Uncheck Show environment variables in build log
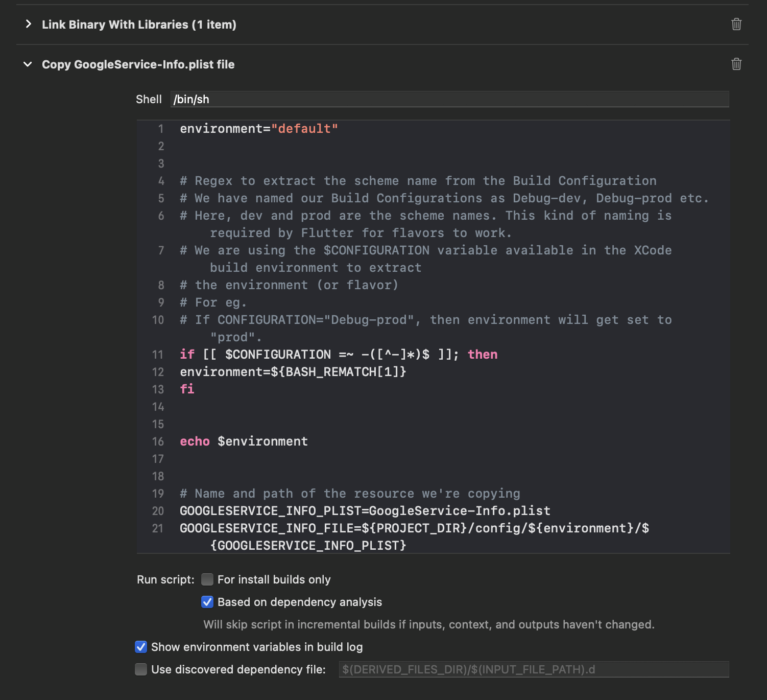Viewport: 767px width, 700px height. coord(140,647)
